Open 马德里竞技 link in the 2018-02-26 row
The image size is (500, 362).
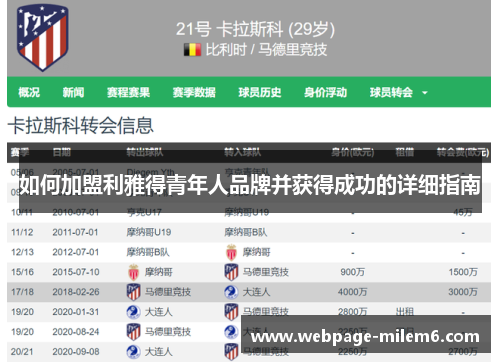[x=168, y=292]
